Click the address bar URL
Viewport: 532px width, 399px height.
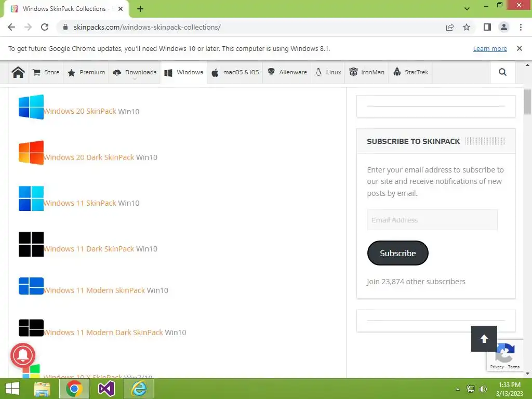pyautogui.click(x=147, y=27)
